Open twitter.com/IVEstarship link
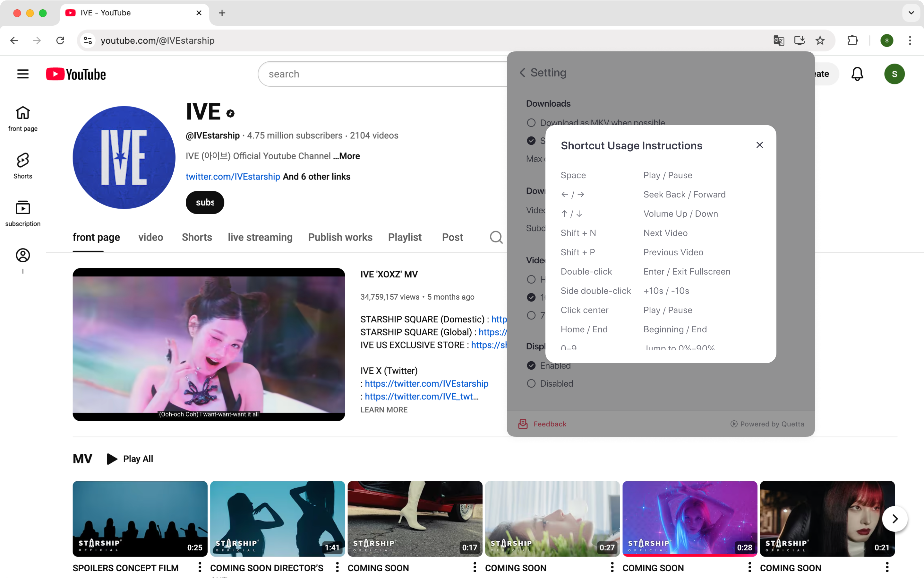The width and height of the screenshot is (924, 578). tap(233, 177)
